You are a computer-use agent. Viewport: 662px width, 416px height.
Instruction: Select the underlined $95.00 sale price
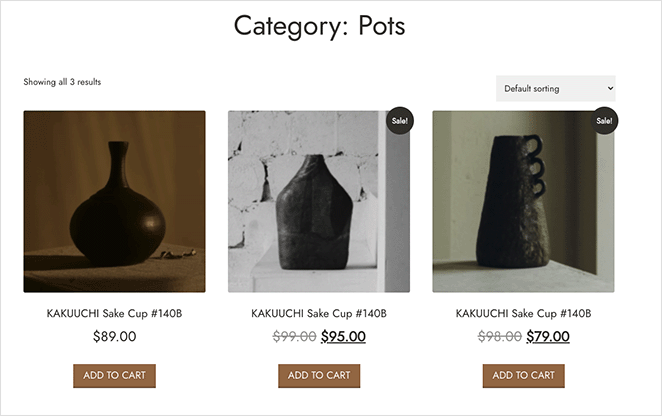pyautogui.click(x=343, y=337)
